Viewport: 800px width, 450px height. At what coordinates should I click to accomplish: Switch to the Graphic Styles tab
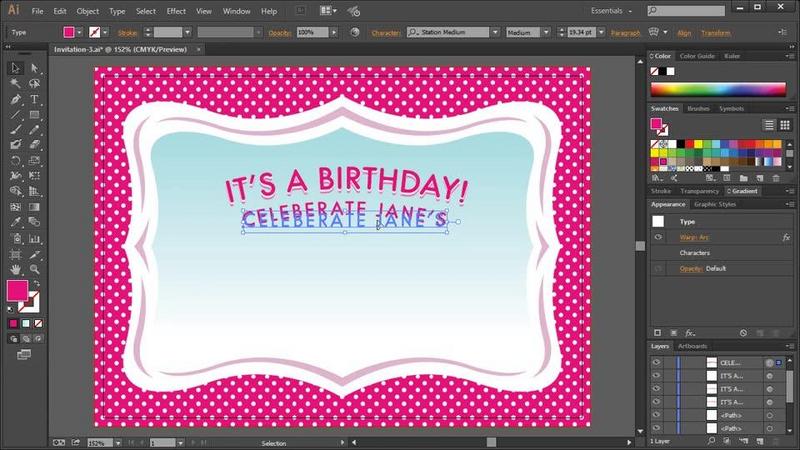(x=715, y=204)
